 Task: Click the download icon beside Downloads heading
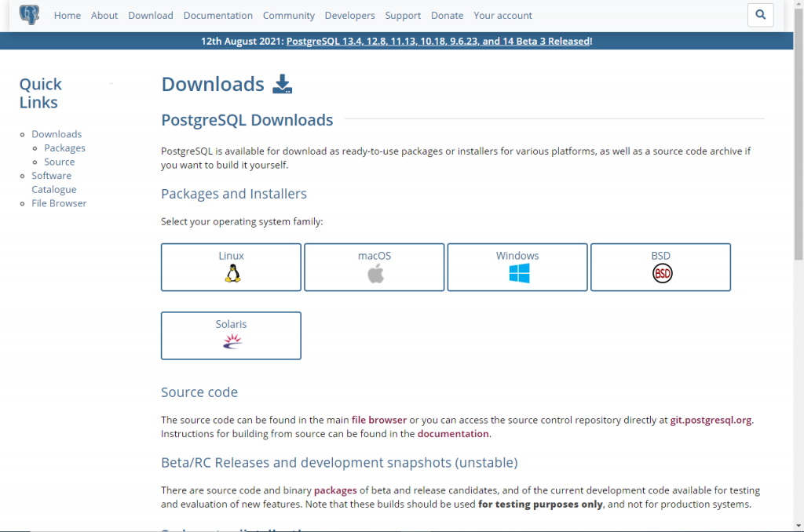point(282,84)
